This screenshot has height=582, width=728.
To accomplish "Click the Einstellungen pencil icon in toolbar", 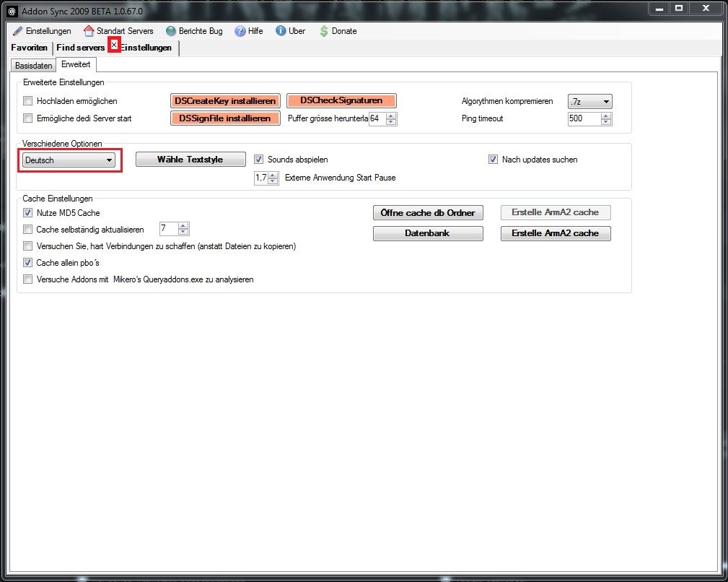I will [x=17, y=31].
